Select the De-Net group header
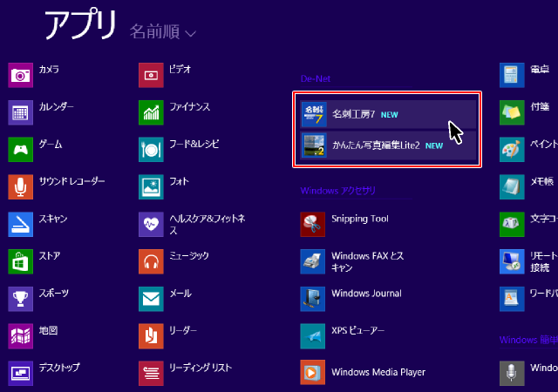The width and height of the screenshot is (558, 392). coord(316,78)
